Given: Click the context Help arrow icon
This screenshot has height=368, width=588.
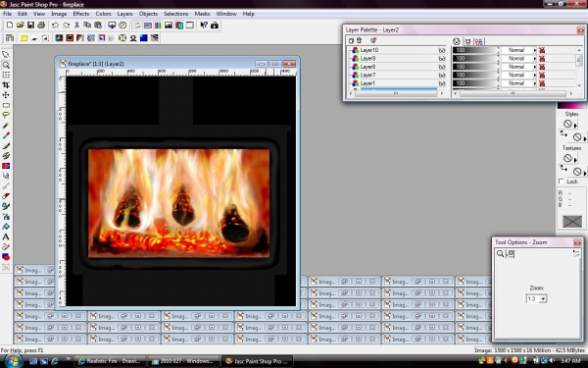Looking at the screenshot, I should 204,26.
